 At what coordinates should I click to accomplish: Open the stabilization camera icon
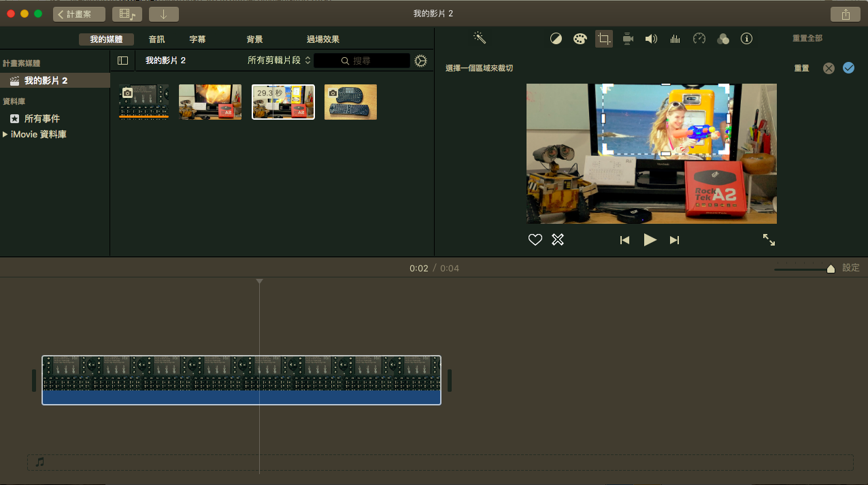pyautogui.click(x=628, y=39)
